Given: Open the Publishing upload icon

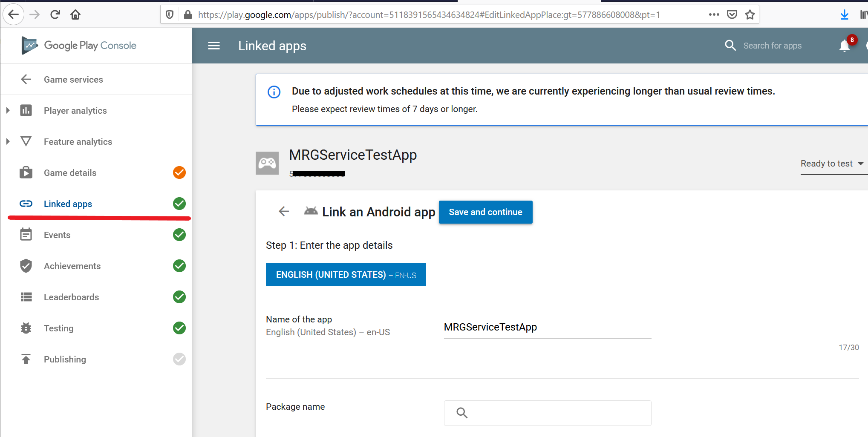Looking at the screenshot, I should coord(26,359).
